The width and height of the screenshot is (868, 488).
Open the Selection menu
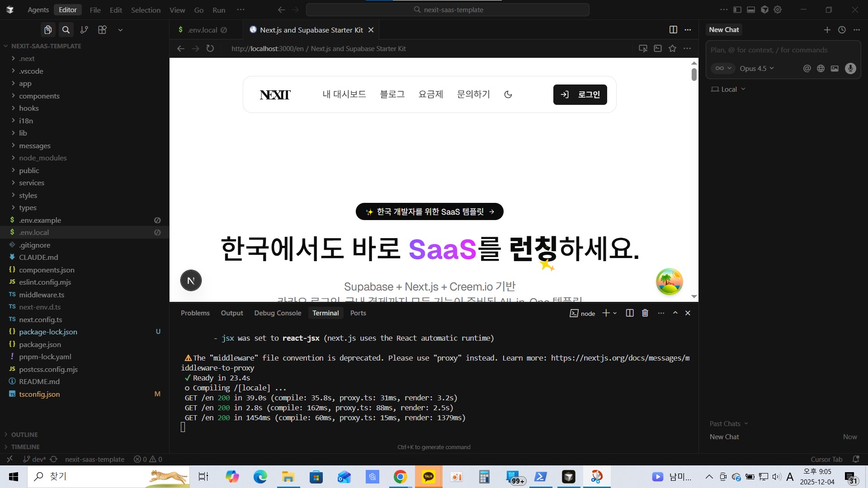coord(146,9)
